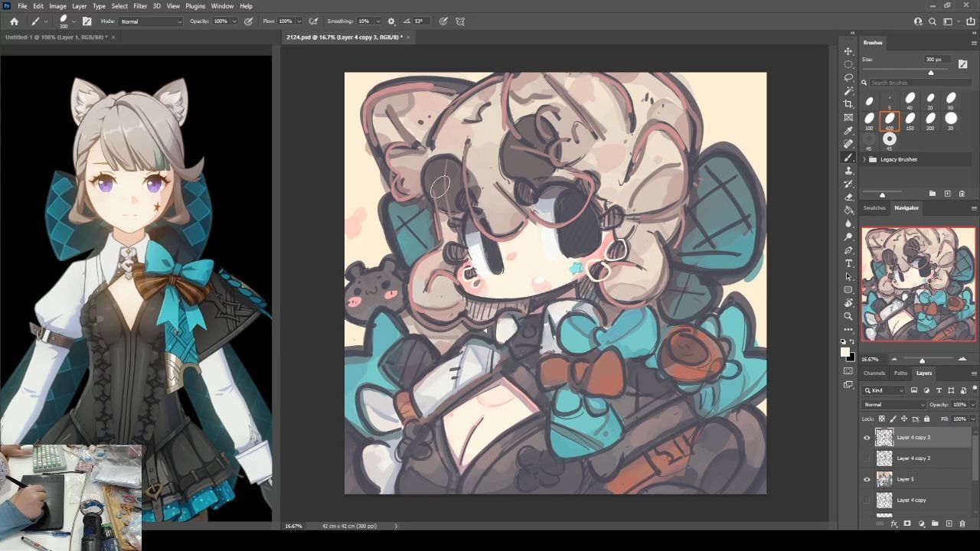This screenshot has height=551, width=980.
Task: Click the Home button in options bar
Action: tap(14, 21)
